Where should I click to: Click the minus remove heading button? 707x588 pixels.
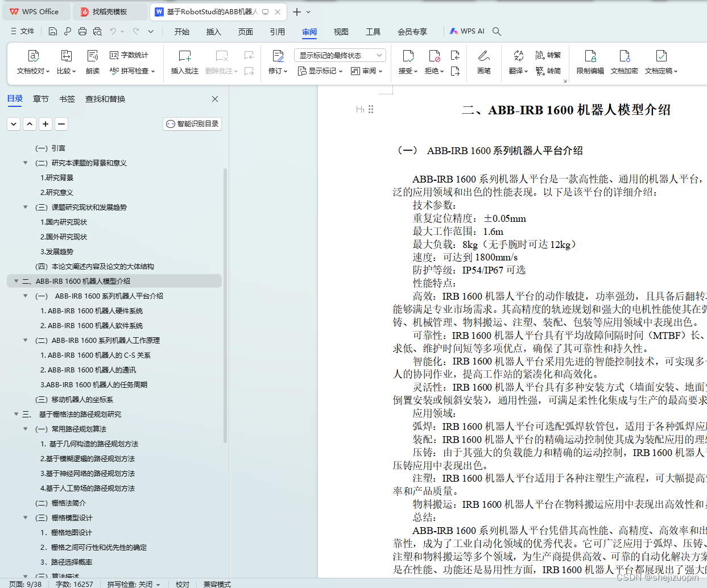tap(61, 123)
